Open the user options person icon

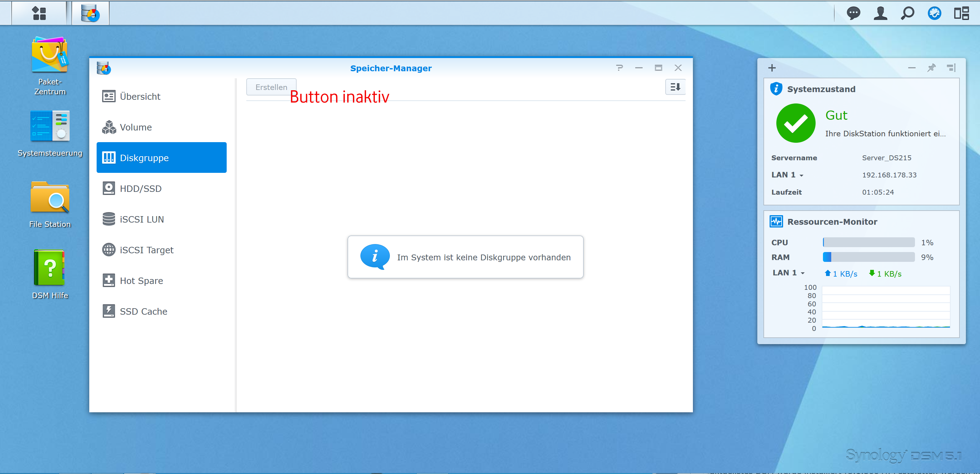[x=880, y=13]
